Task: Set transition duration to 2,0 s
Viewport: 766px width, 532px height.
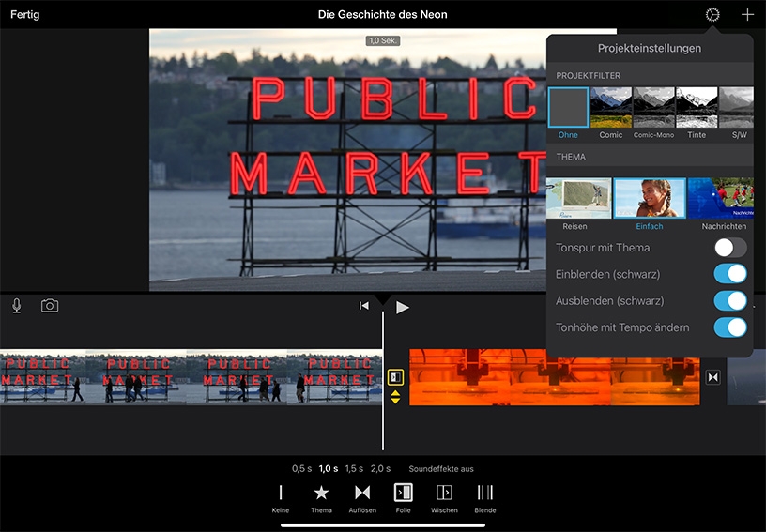Action: tap(380, 468)
